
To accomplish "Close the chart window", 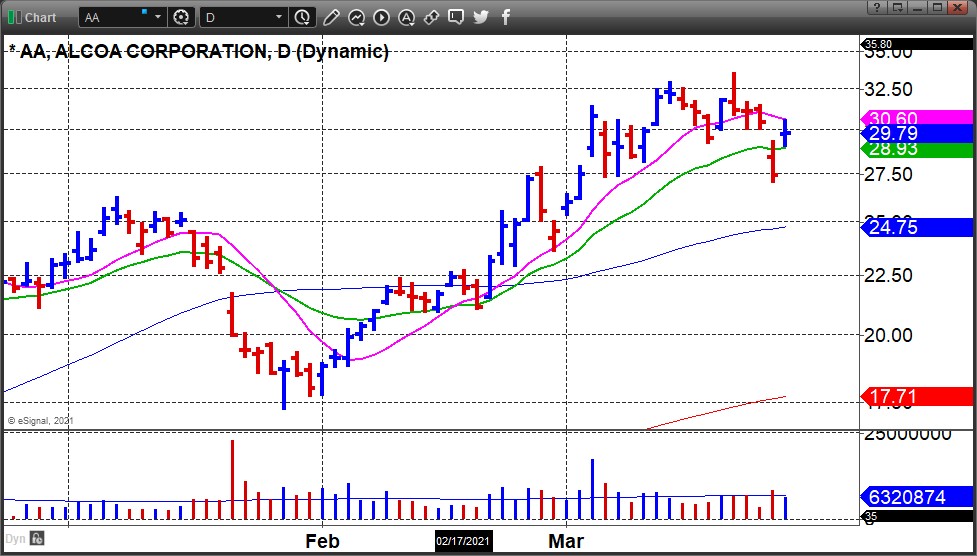I will coord(958,7).
